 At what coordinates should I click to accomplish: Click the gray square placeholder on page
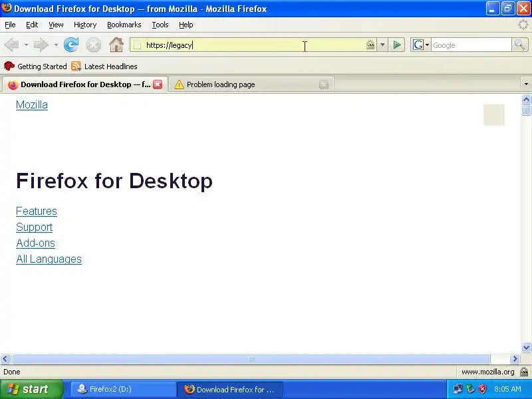pyautogui.click(x=494, y=115)
